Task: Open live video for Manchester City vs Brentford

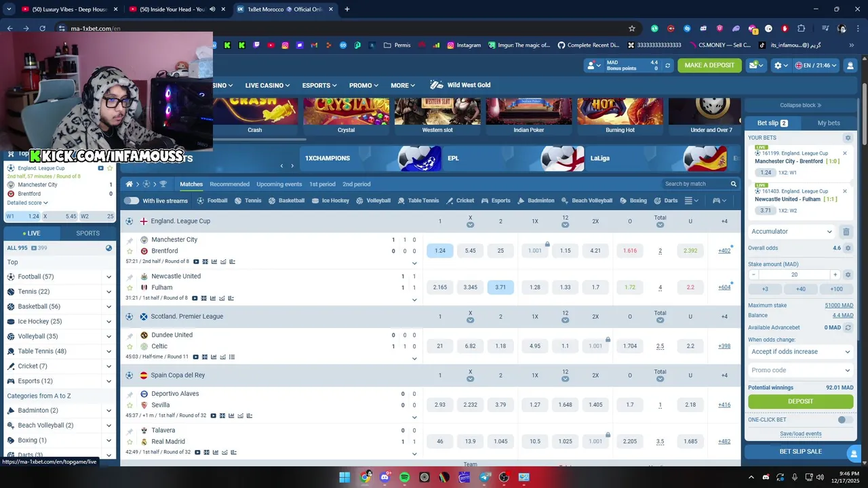Action: click(x=196, y=262)
